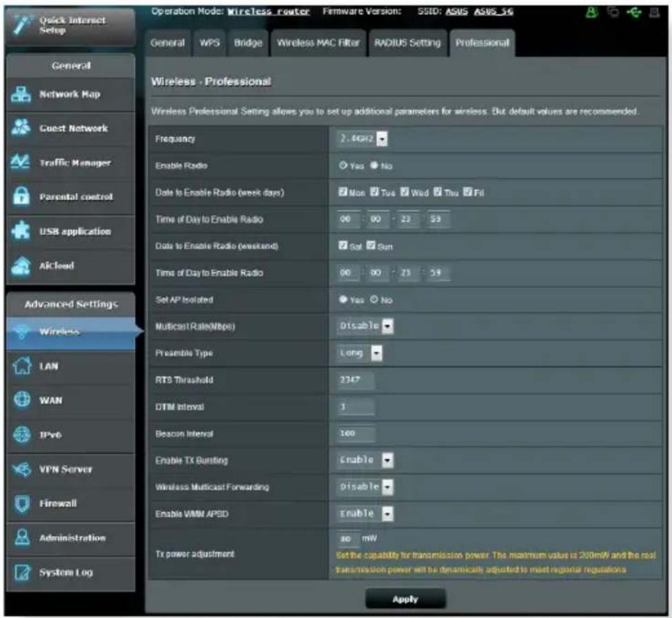Image resolution: width=672 pixels, height=618 pixels.
Task: Toggle the Sun weekend checkbox
Action: tap(371, 246)
